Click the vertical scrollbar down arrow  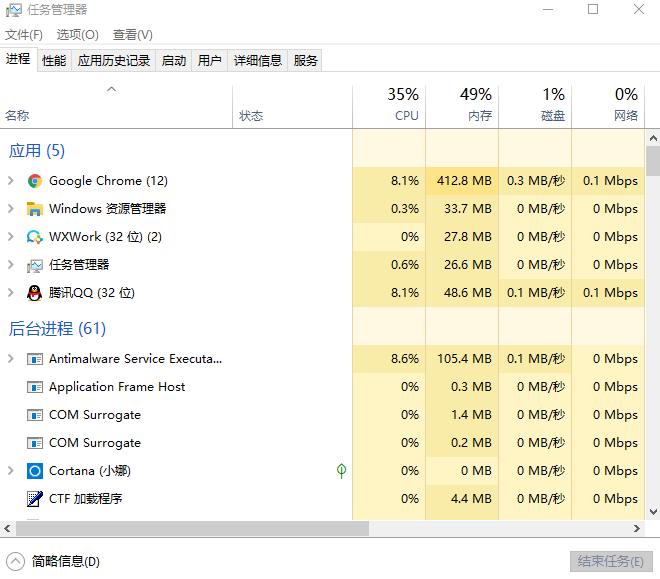(653, 512)
